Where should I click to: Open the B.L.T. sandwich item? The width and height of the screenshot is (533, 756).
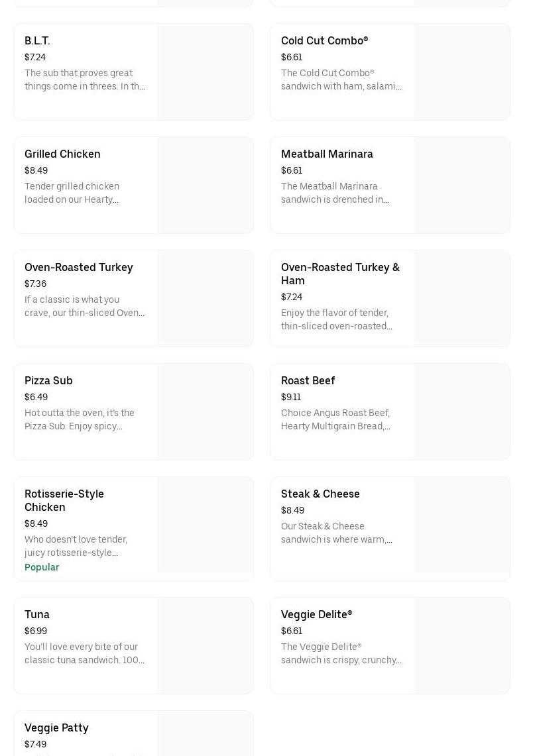[x=37, y=41]
